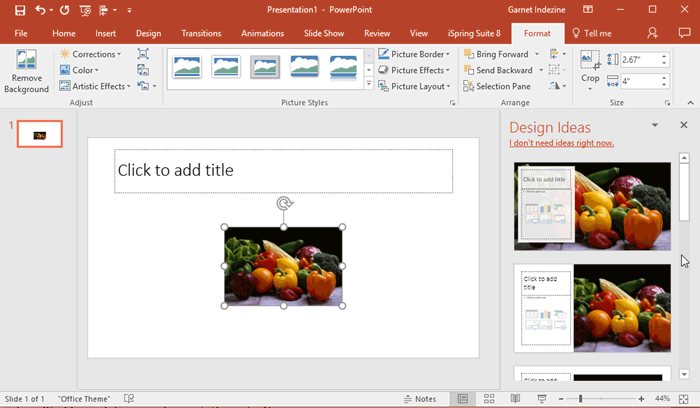
Task: Open the Transitions tab
Action: pyautogui.click(x=201, y=33)
